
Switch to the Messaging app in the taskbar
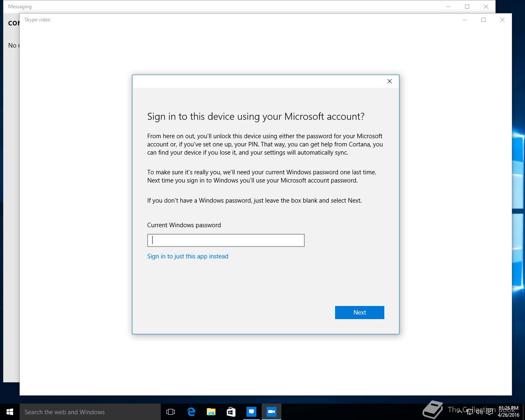[x=251, y=412]
